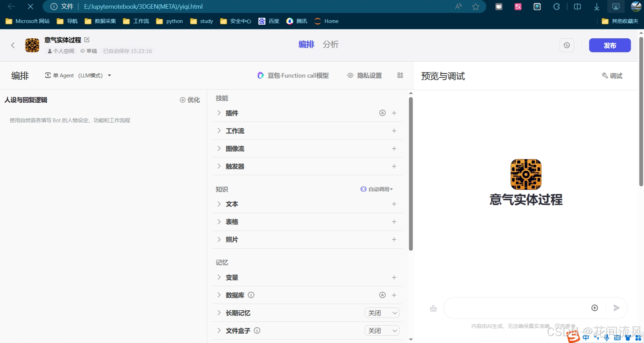Viewport: 644px width, 343px height.
Task: Add a table knowledge with plus icon
Action: (x=394, y=221)
